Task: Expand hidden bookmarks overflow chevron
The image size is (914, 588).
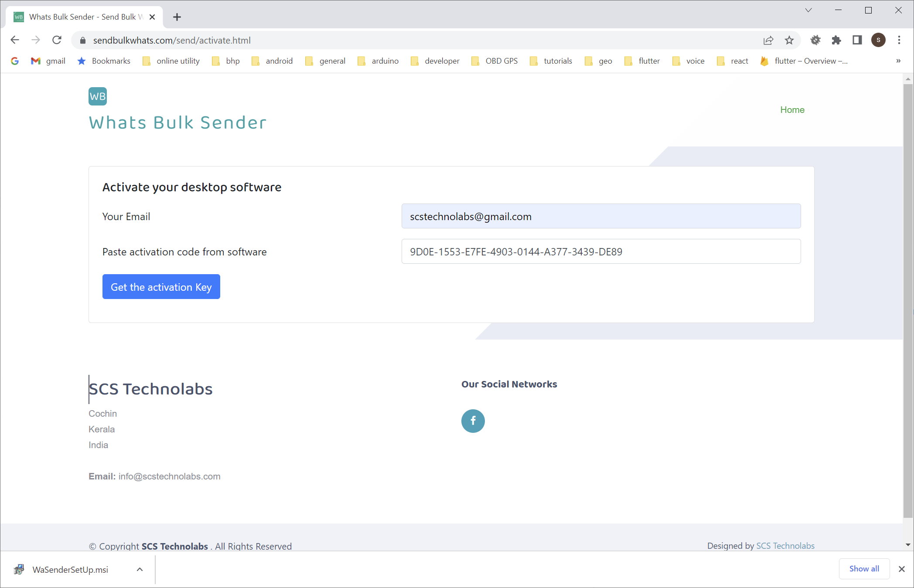Action: pyautogui.click(x=898, y=61)
